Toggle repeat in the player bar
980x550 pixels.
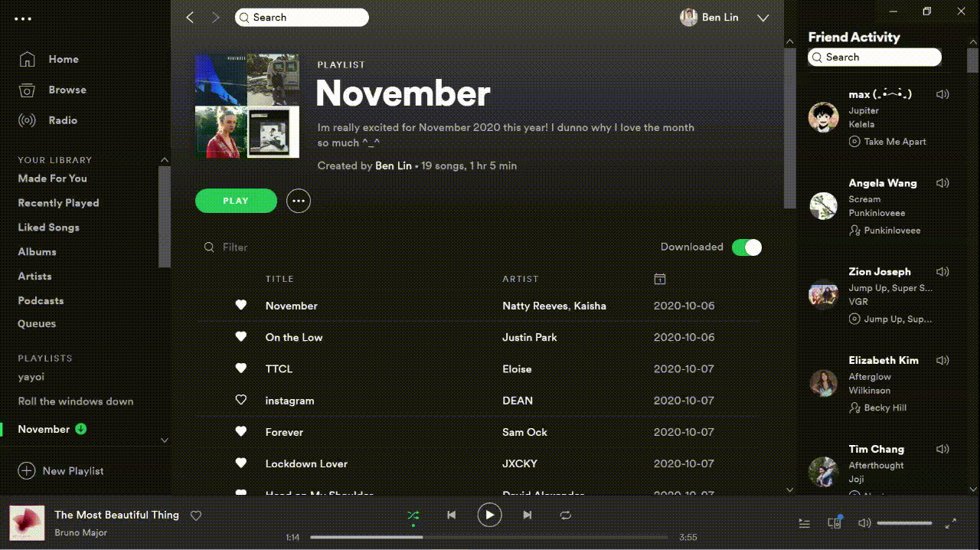[566, 516]
